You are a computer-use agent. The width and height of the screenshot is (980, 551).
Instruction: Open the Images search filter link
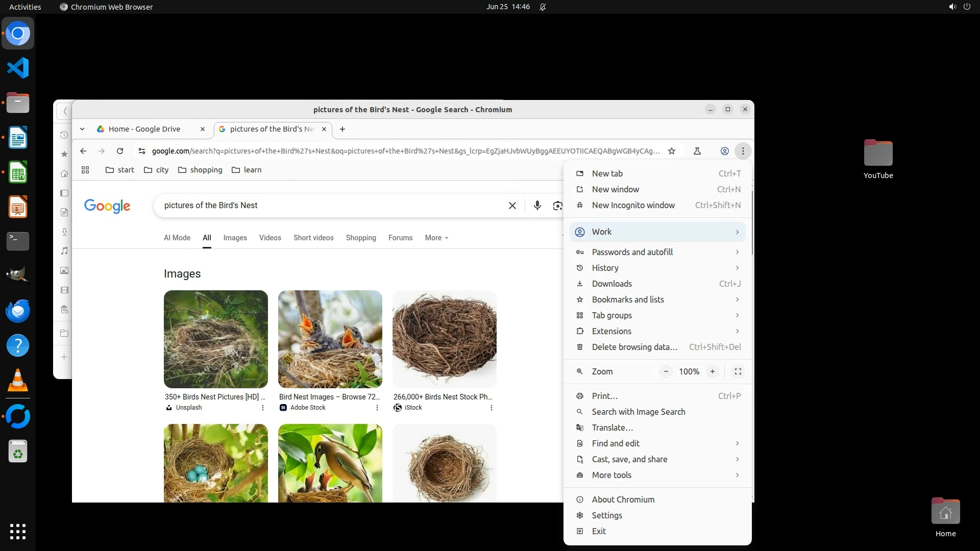click(235, 238)
